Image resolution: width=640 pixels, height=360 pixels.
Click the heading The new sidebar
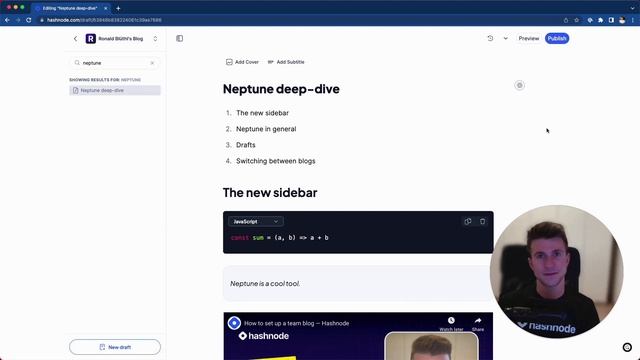(x=270, y=193)
